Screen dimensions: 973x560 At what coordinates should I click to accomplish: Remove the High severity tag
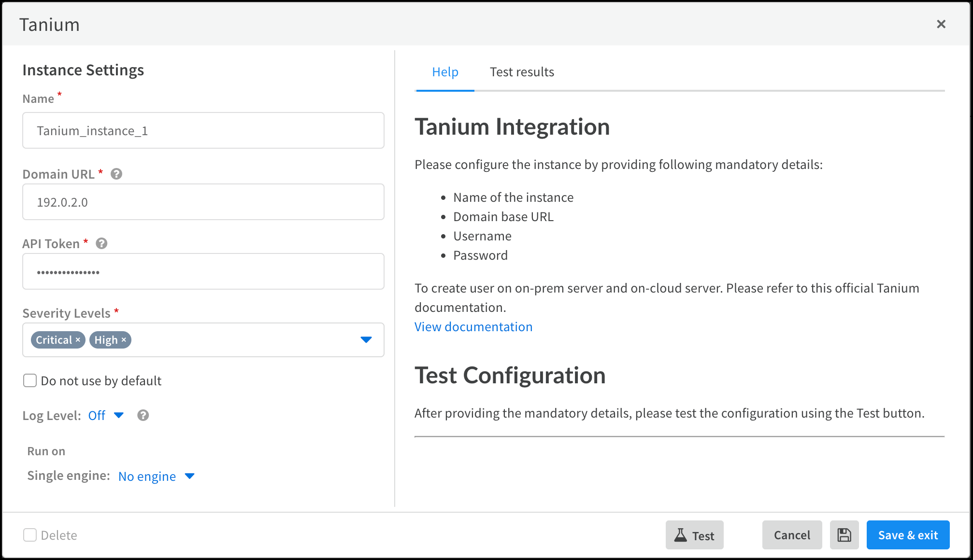point(124,340)
